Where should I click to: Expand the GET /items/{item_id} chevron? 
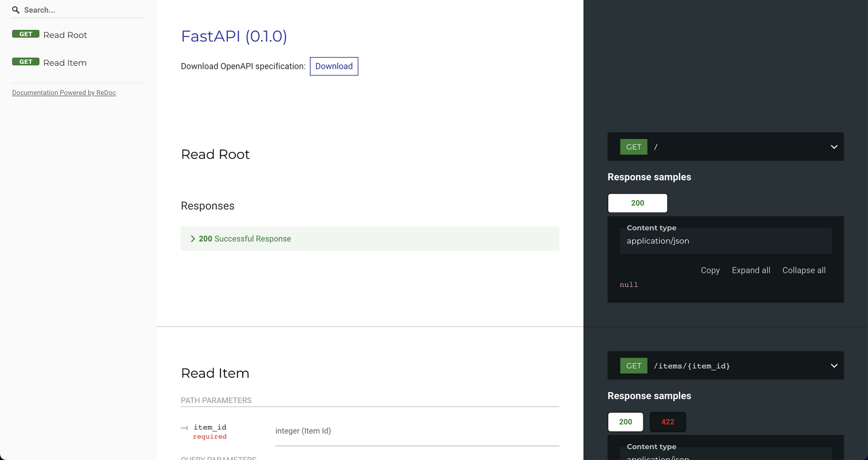click(x=834, y=366)
